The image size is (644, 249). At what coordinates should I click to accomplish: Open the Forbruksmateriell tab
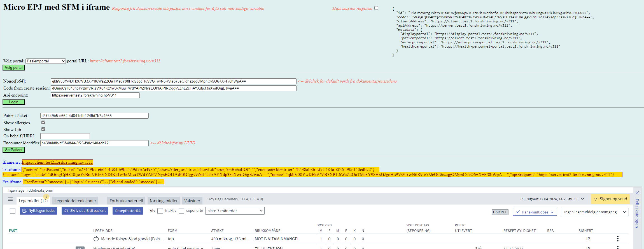click(126, 201)
